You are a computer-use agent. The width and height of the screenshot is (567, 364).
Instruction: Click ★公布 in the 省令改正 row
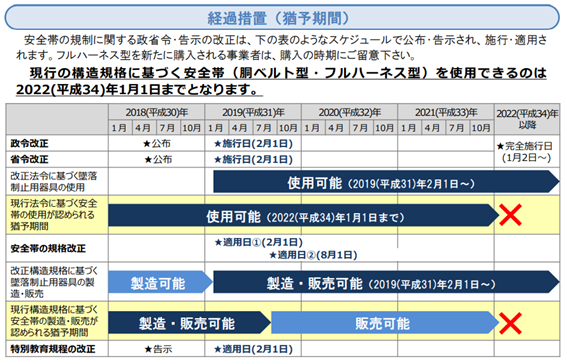click(x=158, y=159)
